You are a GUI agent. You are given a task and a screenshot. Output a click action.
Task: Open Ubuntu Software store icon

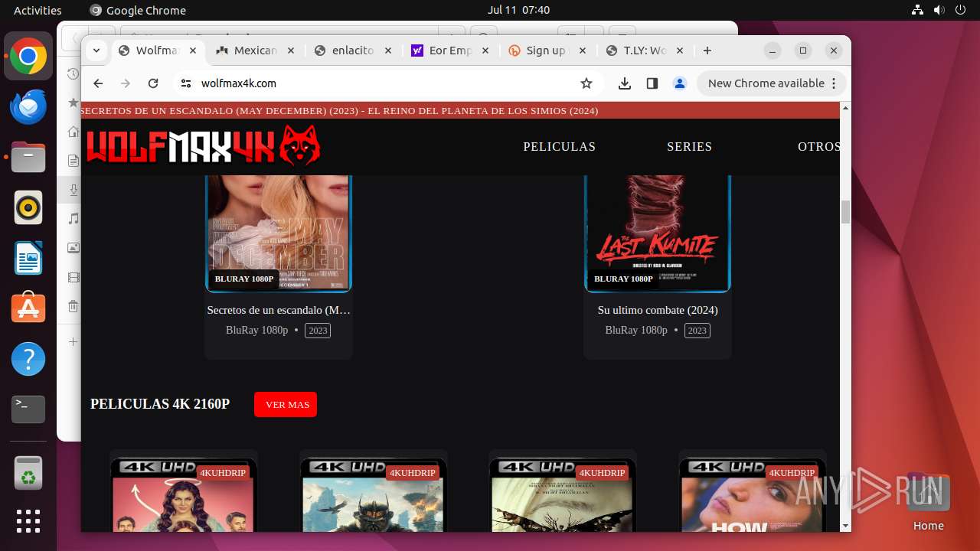[28, 308]
